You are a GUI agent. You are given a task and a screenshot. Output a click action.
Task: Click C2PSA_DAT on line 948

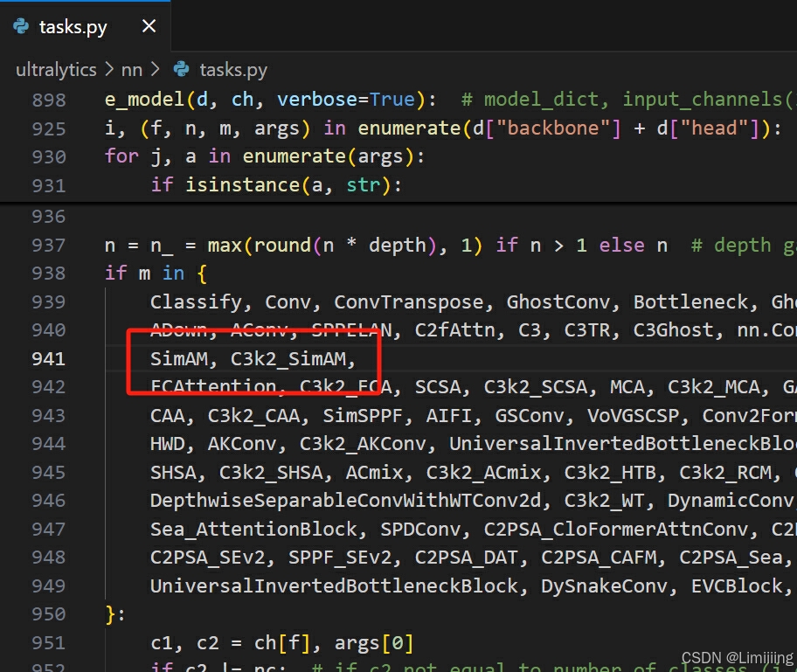(x=467, y=558)
